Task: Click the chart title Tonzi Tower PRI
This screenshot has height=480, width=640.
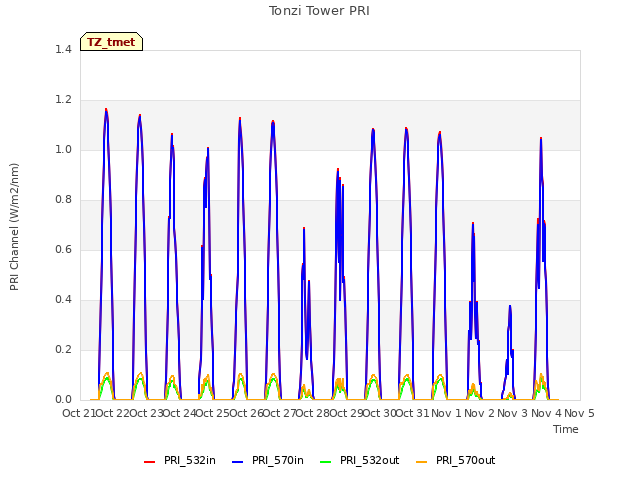Action: click(x=319, y=11)
